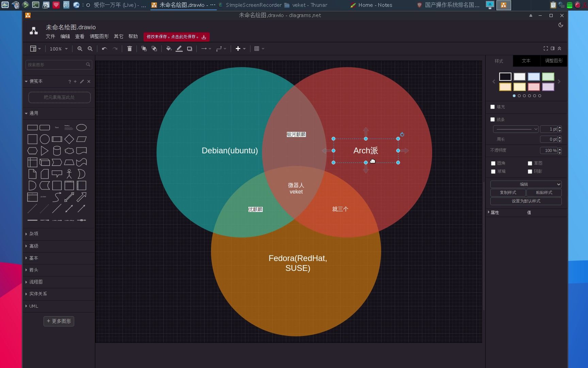Open the 编辑 edit dropdown

[526, 184]
